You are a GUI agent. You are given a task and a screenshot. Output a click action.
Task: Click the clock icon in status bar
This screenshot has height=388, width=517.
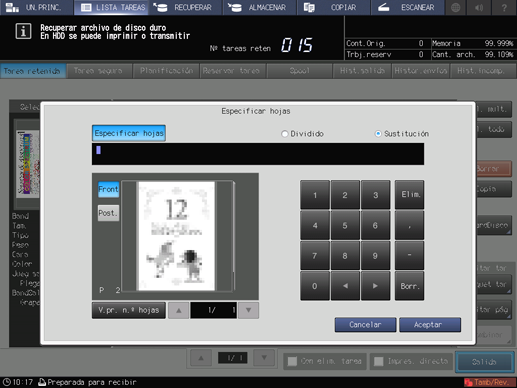6,382
